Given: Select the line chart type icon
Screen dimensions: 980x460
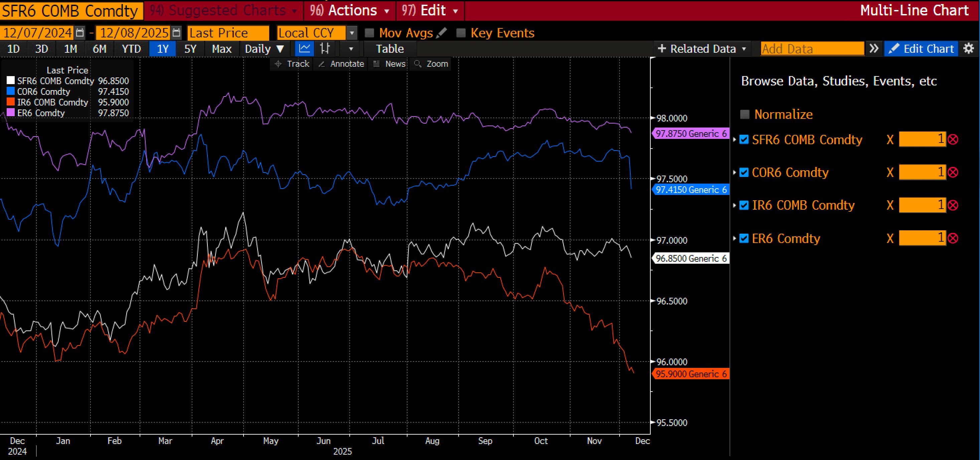Looking at the screenshot, I should point(304,49).
